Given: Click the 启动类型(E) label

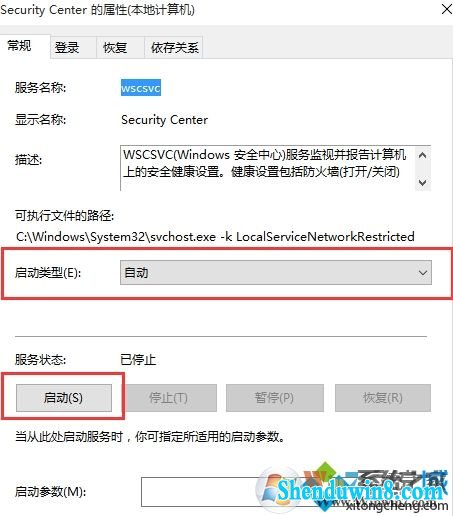Looking at the screenshot, I should (x=48, y=273).
